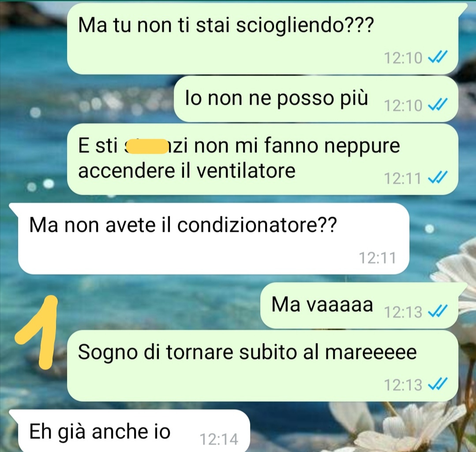This screenshot has height=452, width=476.
Task: Tap the message about 'accendere il ventilatore'
Action: (x=262, y=159)
